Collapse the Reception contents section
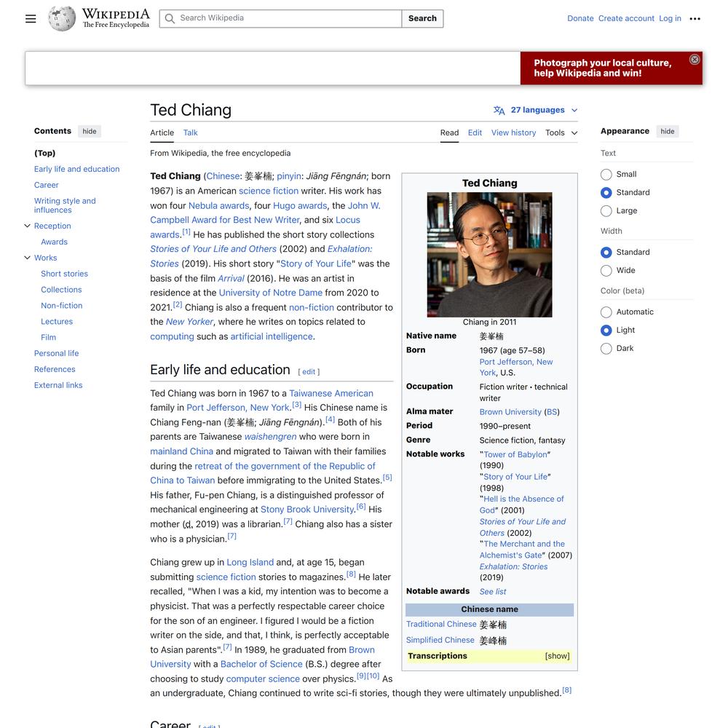This screenshot has height=728, width=728. tap(28, 226)
